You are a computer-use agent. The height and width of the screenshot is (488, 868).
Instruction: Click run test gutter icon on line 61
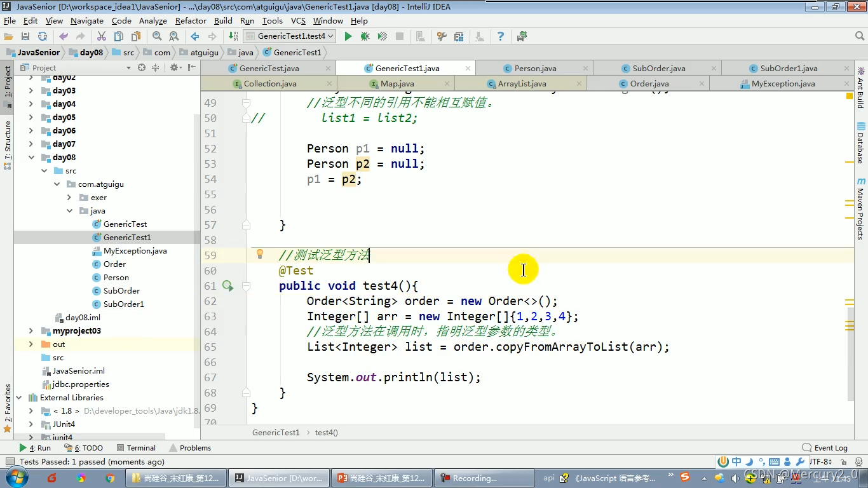227,286
